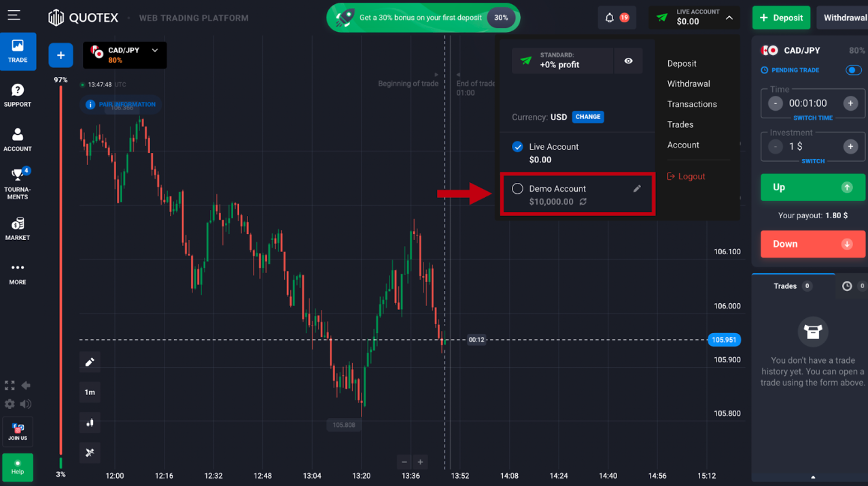The image size is (868, 486).
Task: Increase investment amount with plus
Action: click(850, 146)
